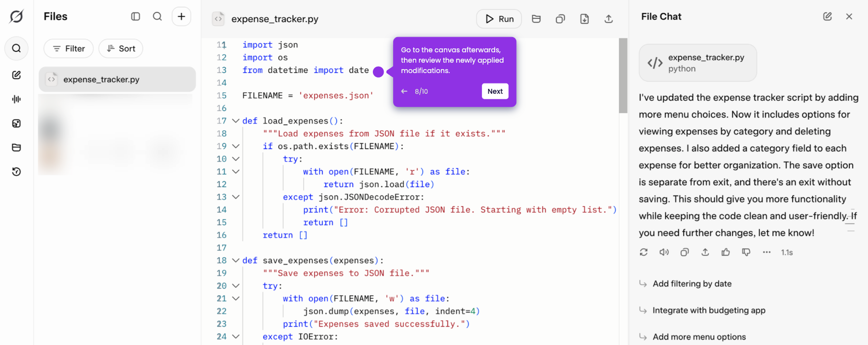The width and height of the screenshot is (868, 345).
Task: Open voice waveform sidebar icon
Action: 16,99
